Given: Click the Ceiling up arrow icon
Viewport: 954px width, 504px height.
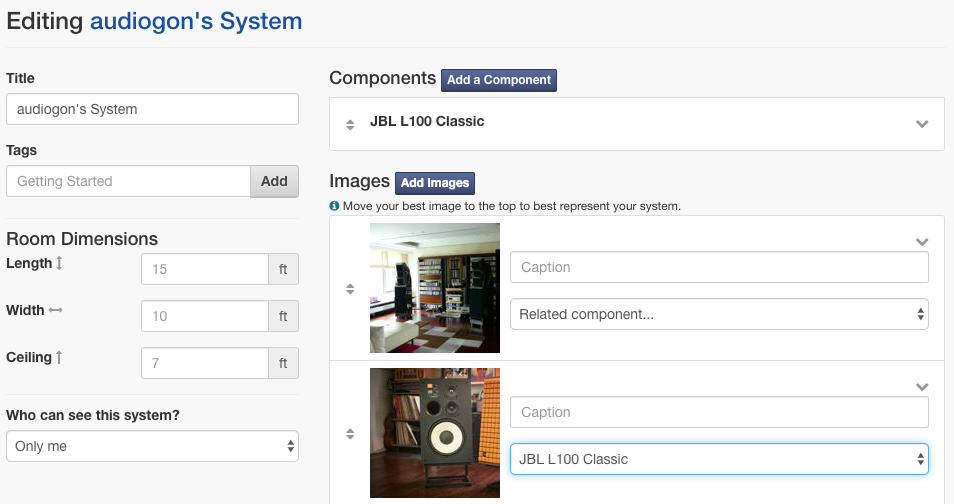Looking at the screenshot, I should pyautogui.click(x=58, y=357).
